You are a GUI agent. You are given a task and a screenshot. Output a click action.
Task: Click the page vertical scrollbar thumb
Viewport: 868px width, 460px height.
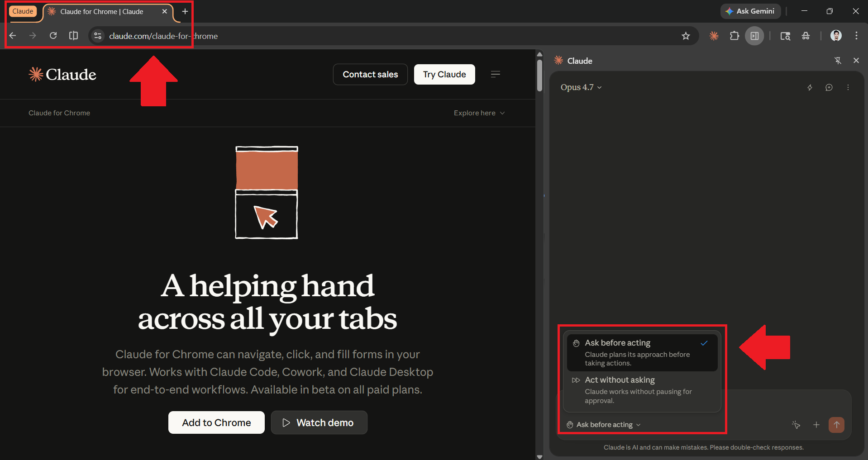(x=539, y=76)
